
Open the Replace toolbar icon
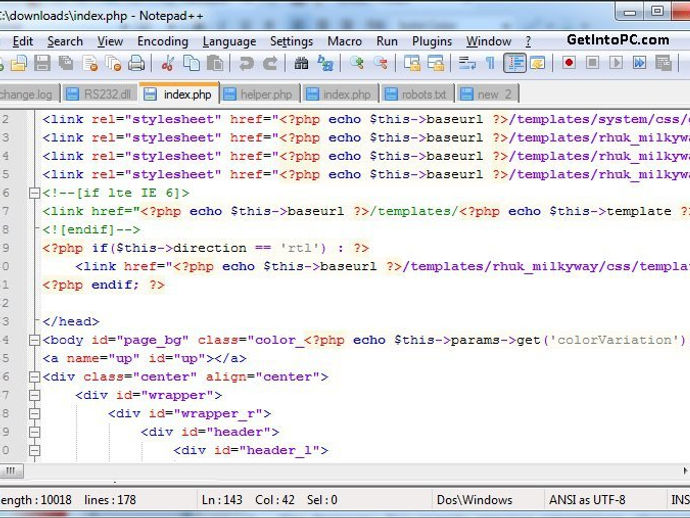coord(325,63)
